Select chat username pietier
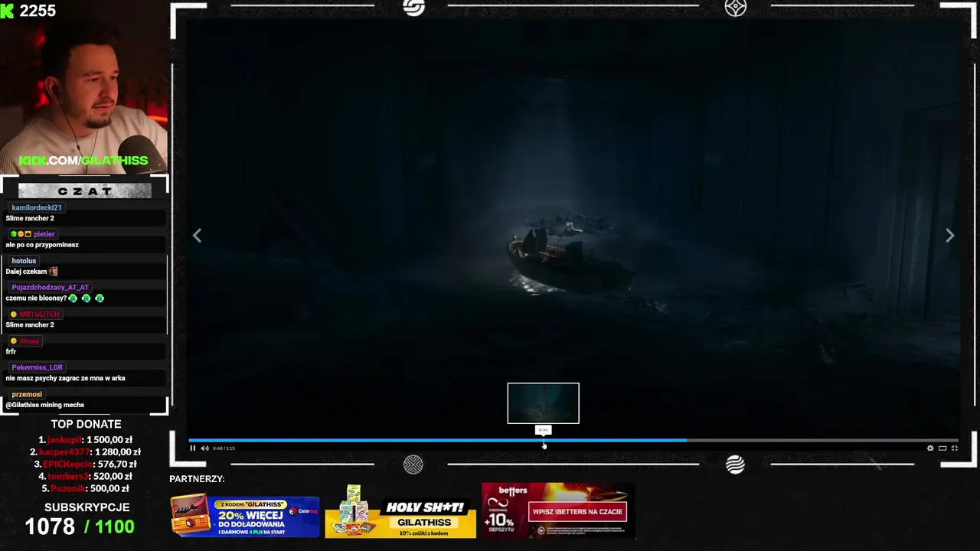 (44, 234)
